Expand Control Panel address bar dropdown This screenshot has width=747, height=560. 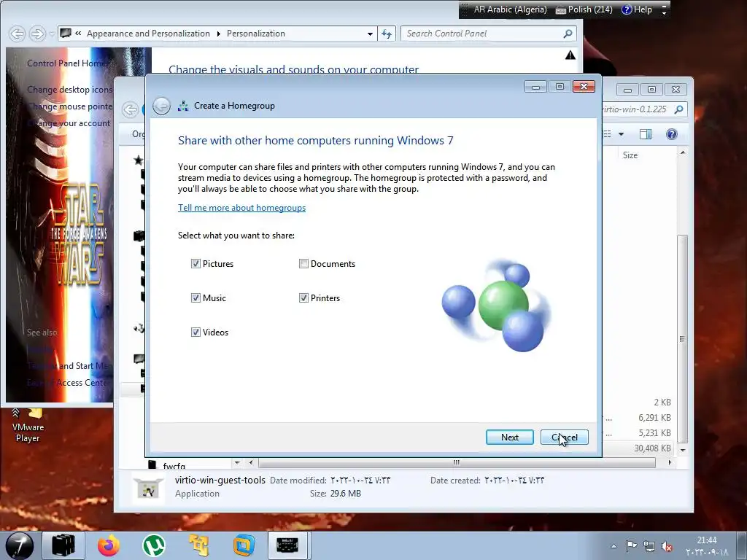coord(370,34)
